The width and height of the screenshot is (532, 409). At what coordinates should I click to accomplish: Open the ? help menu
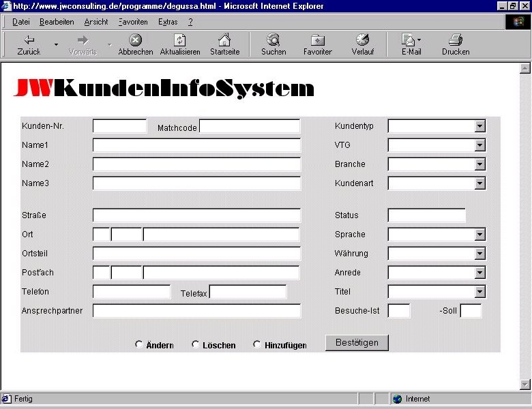[x=190, y=22]
